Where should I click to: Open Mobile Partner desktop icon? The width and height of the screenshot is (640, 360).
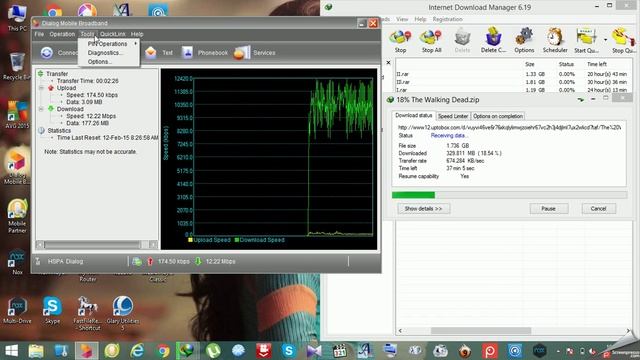(17, 216)
